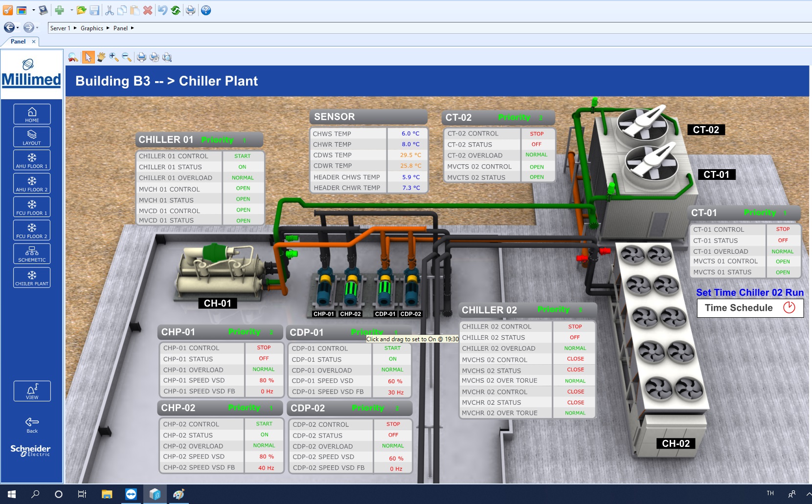Expand the arrow after Panel breadcrumb

coord(132,28)
